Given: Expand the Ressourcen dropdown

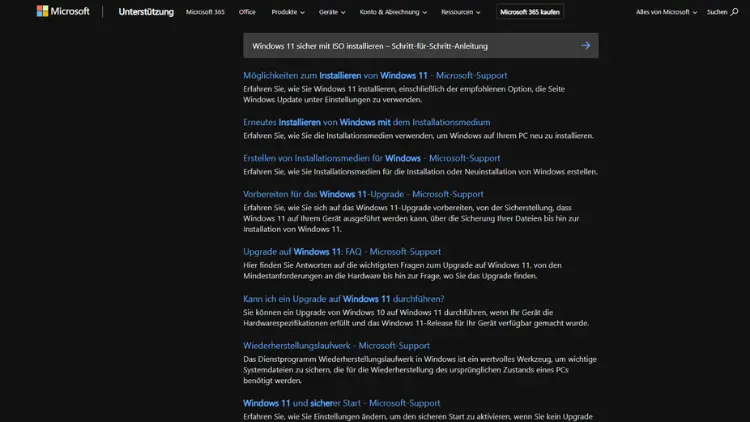Looking at the screenshot, I should (460, 12).
